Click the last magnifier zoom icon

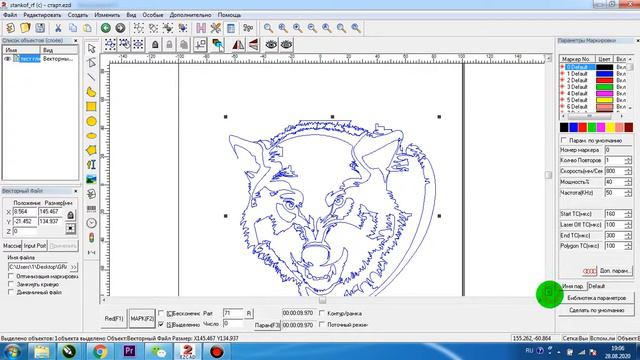coord(356,28)
